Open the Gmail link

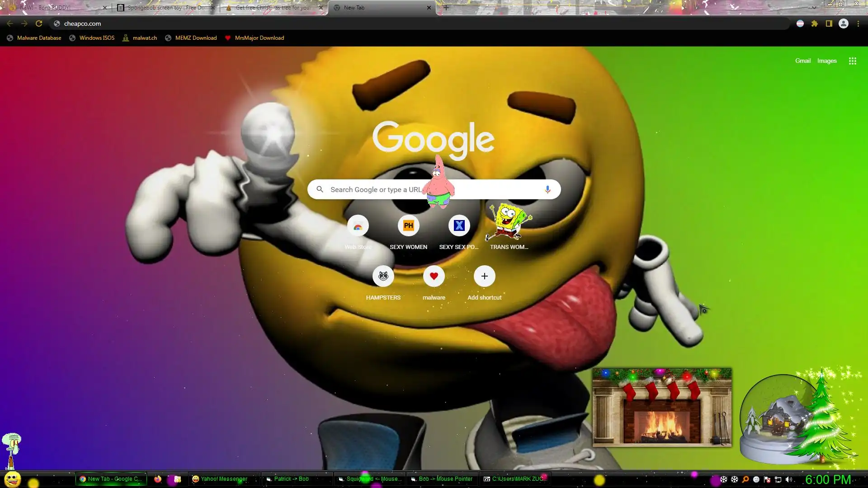(802, 61)
